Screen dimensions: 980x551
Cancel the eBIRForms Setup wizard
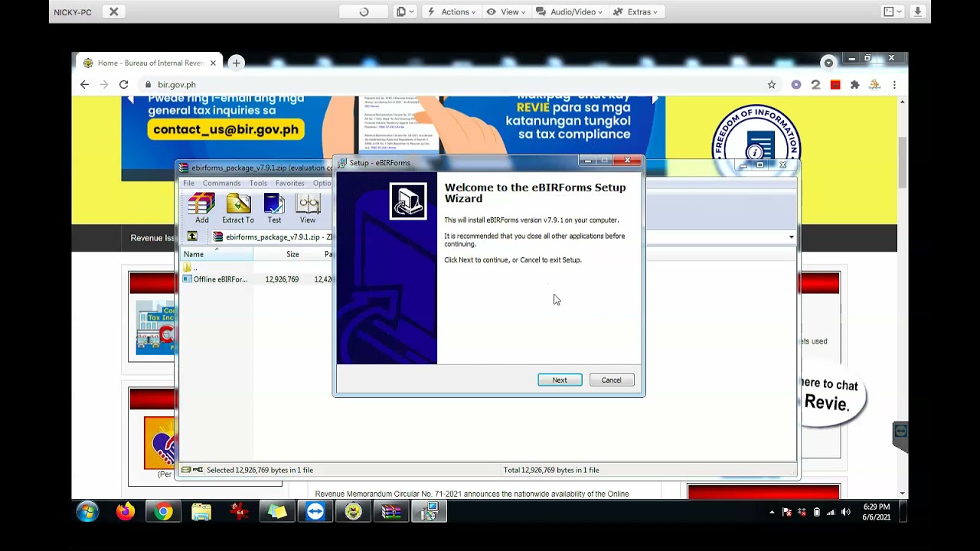coord(612,380)
